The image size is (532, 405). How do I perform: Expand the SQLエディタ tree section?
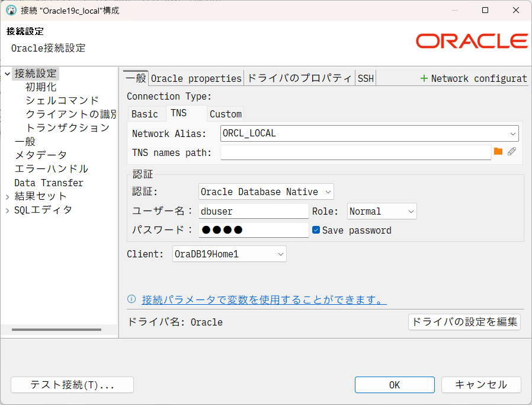pyautogui.click(x=8, y=209)
